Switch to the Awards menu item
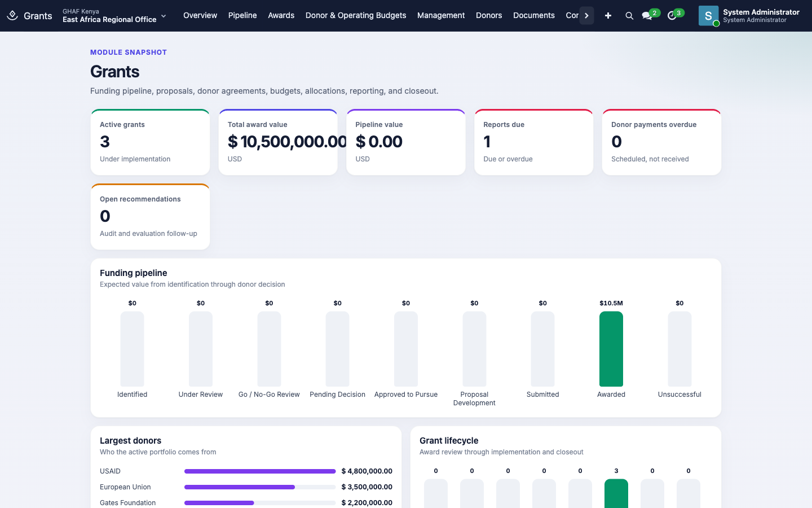Viewport: 812px width, 508px height. (x=281, y=15)
